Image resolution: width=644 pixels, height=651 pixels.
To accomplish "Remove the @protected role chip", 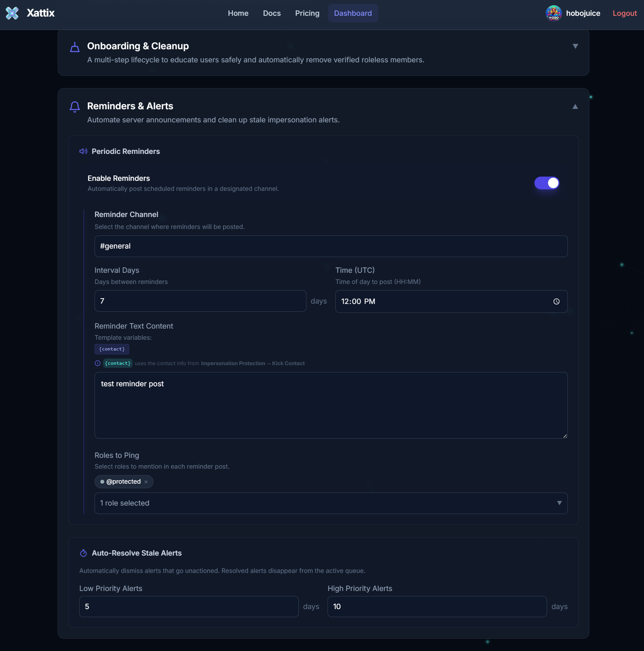I will pyautogui.click(x=146, y=482).
